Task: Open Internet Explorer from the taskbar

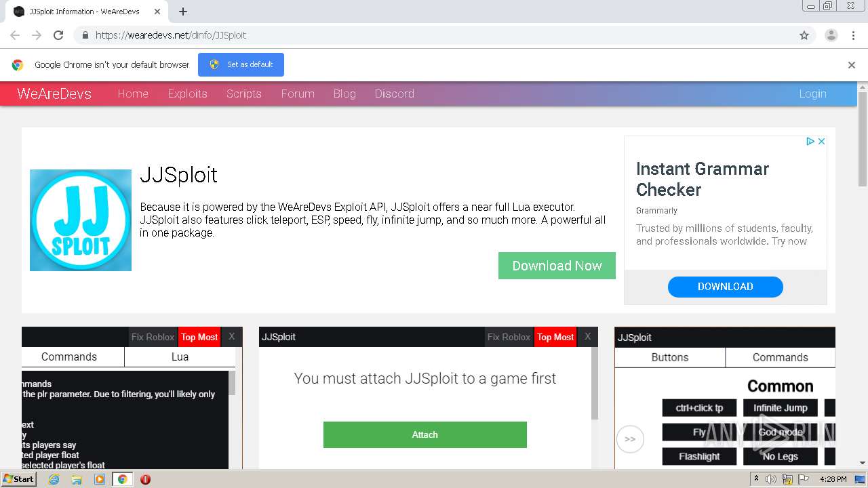Action: pos(54,479)
